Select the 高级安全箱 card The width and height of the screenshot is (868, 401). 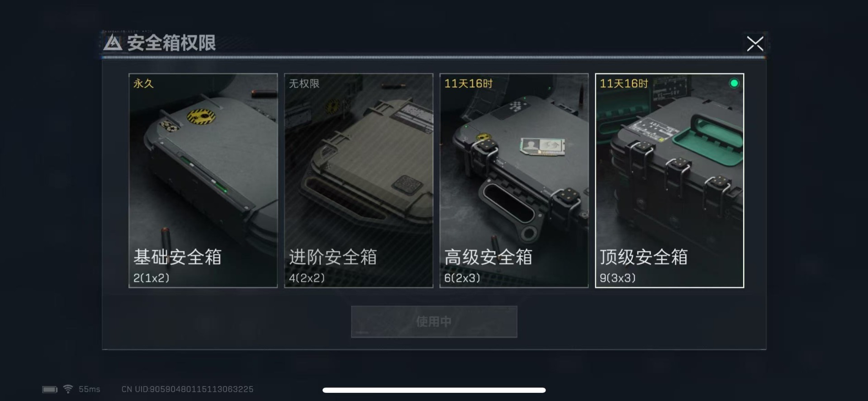[x=514, y=180]
